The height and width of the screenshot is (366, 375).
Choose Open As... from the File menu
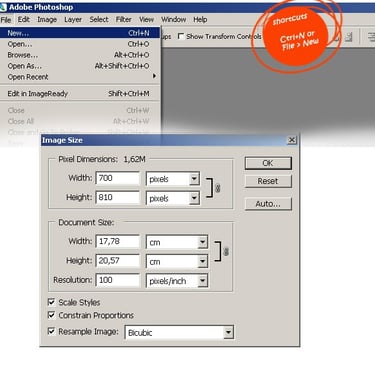point(80,66)
